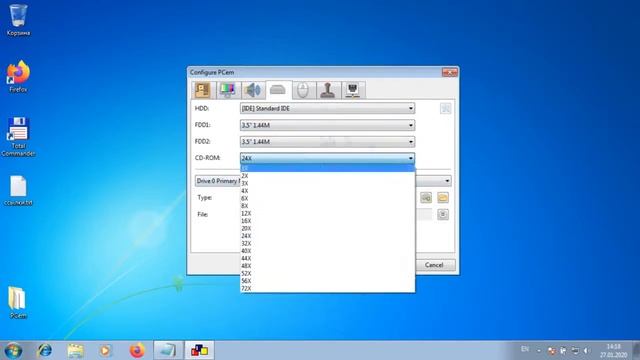Click the Cancel button
Screen dimensions: 640x360
click(435, 265)
